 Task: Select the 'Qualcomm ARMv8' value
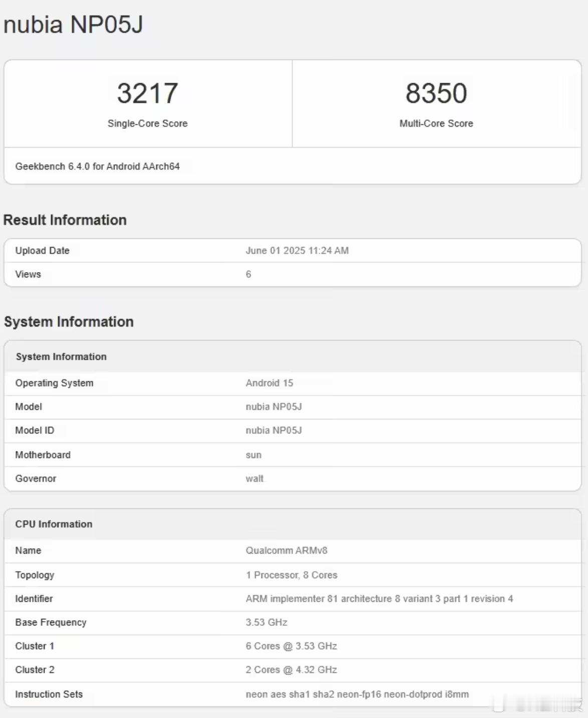(x=286, y=550)
